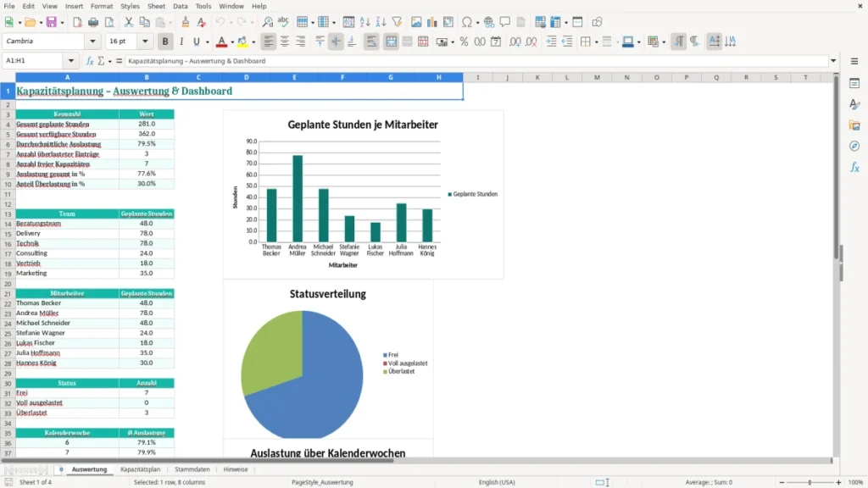Toggle Center Vertically alignment
Screen dimensions: 868x488
pyautogui.click(x=336, y=42)
